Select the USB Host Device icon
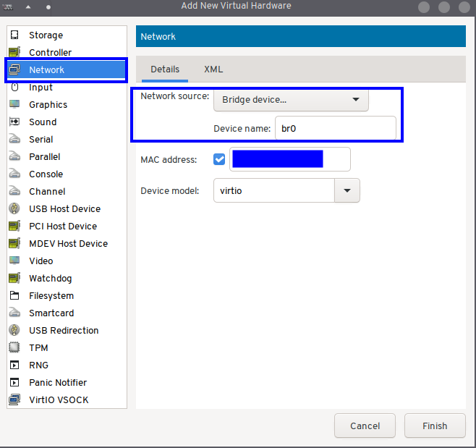 14,209
